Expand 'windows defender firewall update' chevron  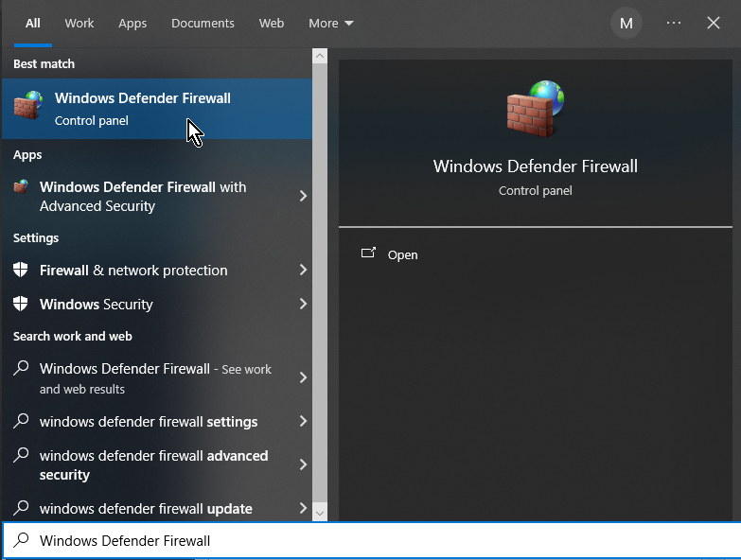tap(304, 508)
